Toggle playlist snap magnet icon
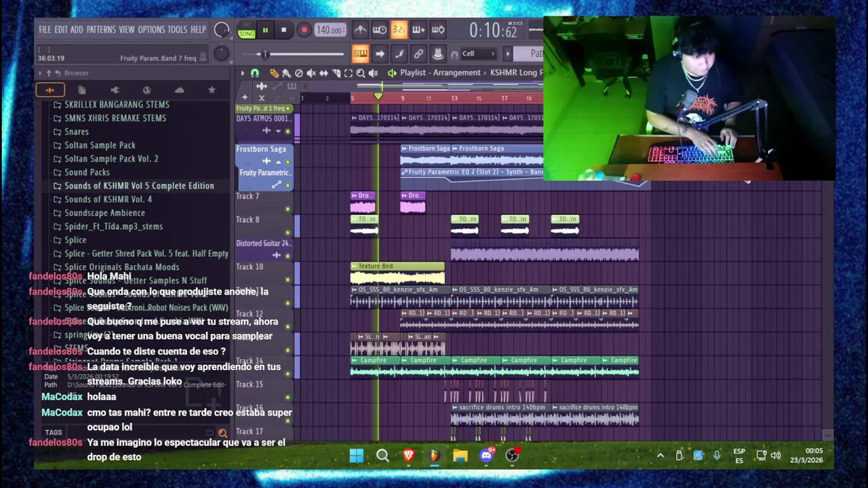Screen dimensions: 868x488 click(x=255, y=73)
